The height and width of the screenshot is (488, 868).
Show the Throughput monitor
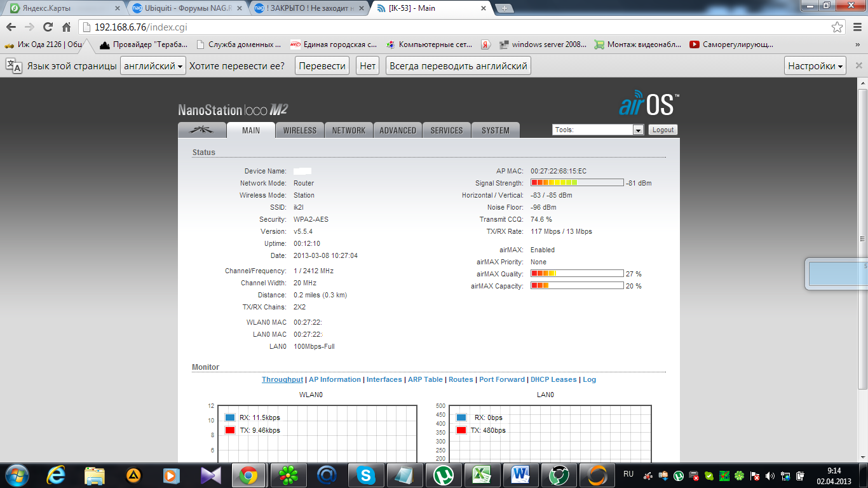(x=282, y=379)
